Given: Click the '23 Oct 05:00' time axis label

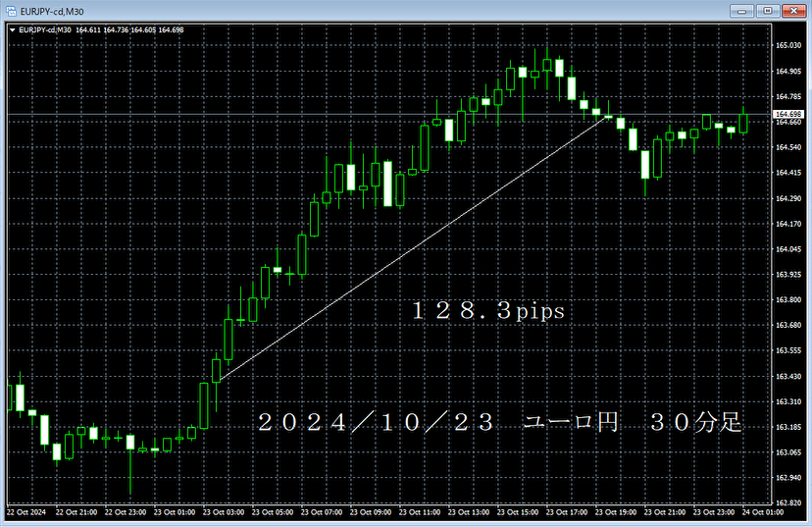Looking at the screenshot, I should [x=273, y=512].
